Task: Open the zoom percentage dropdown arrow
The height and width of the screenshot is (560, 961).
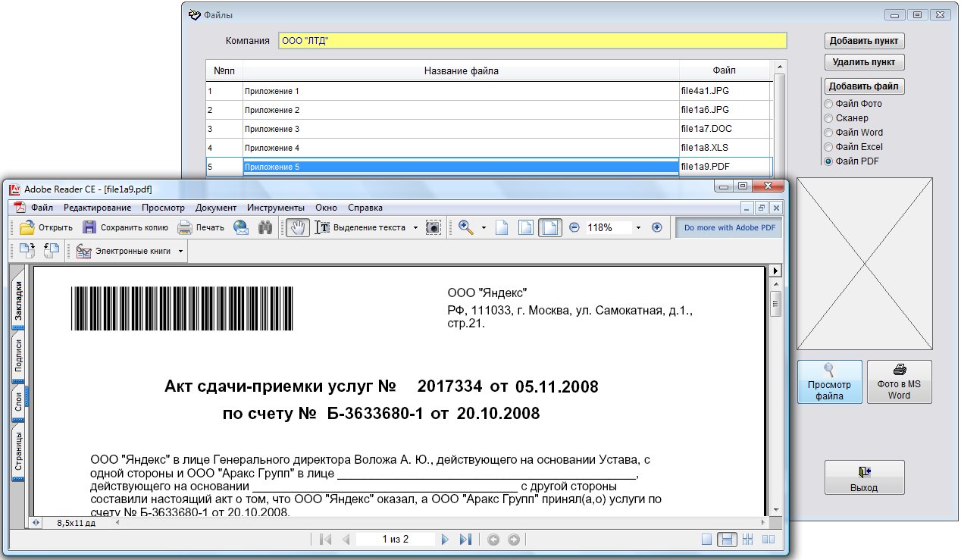Action: (x=638, y=227)
